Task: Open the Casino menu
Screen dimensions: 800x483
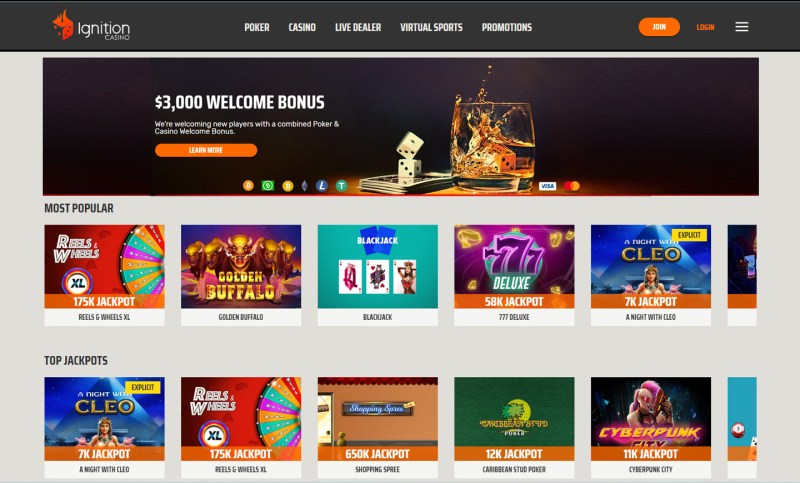Action: pyautogui.click(x=302, y=28)
